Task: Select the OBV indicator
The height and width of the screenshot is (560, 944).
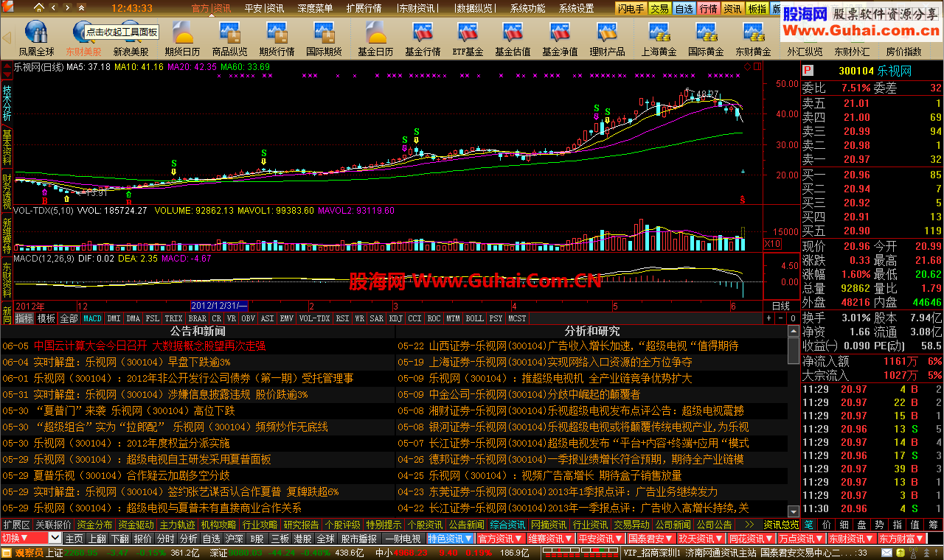Action: [x=249, y=318]
